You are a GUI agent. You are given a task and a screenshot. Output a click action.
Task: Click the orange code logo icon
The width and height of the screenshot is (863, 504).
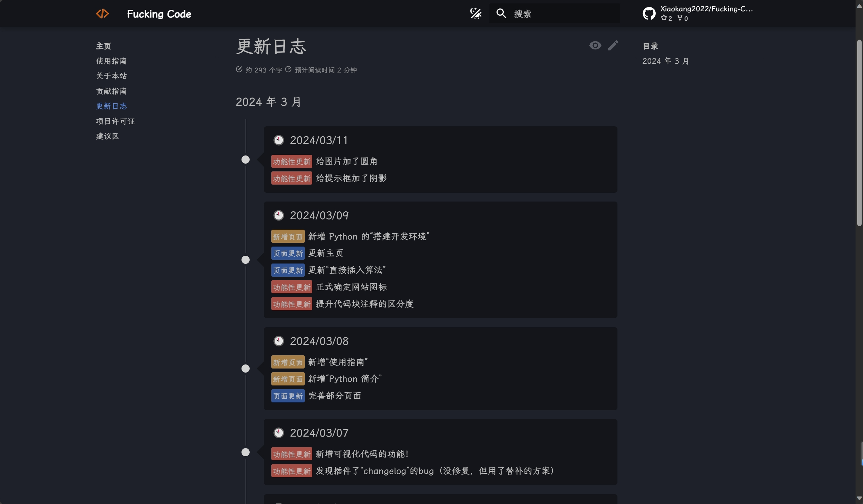(102, 14)
